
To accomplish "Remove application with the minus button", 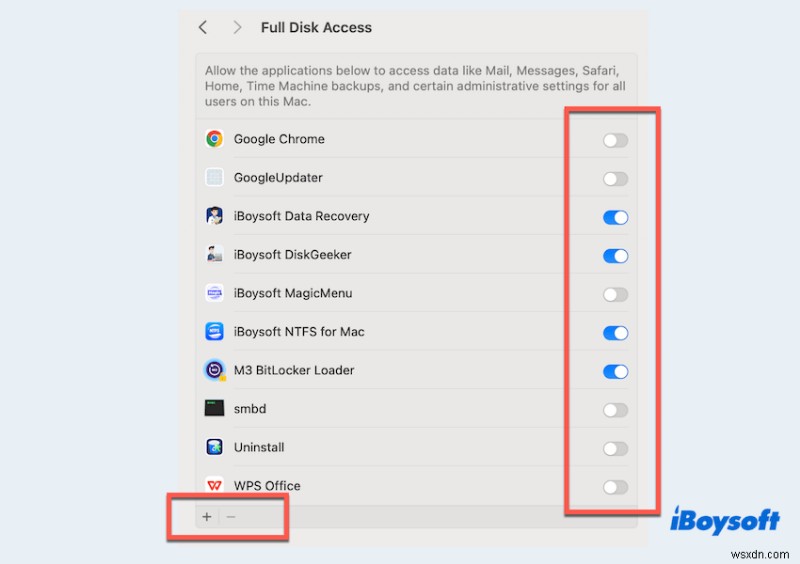I will point(231,517).
